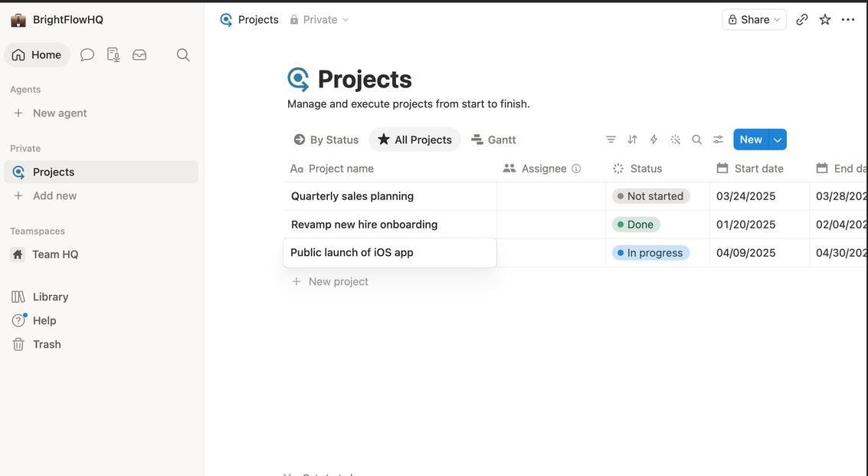Go to Home in sidebar
The image size is (868, 476).
tap(37, 55)
